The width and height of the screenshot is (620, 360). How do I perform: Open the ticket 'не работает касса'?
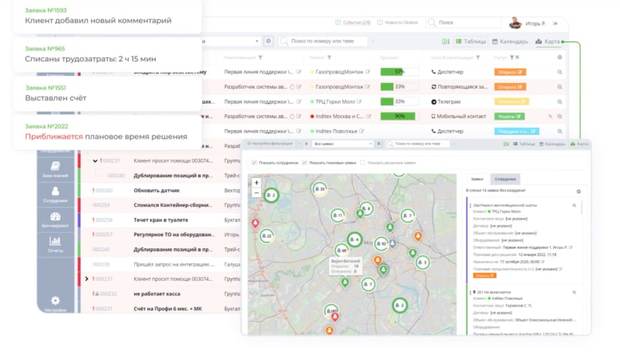157,294
